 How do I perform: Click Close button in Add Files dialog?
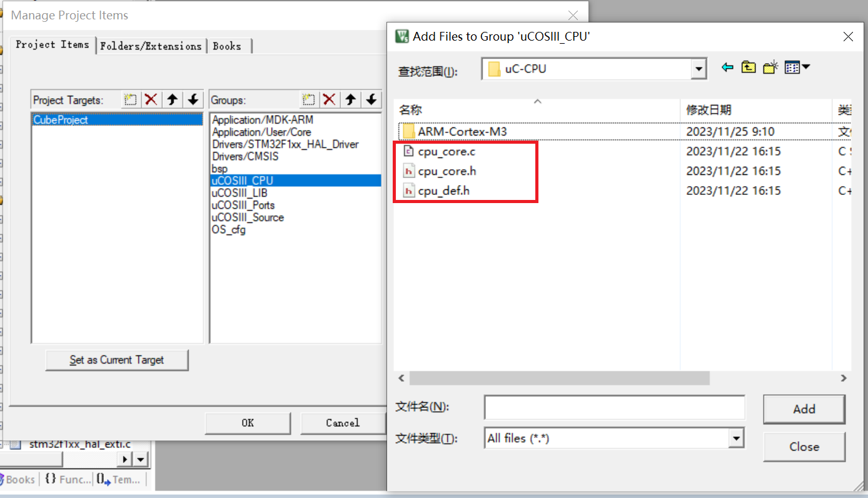click(804, 447)
